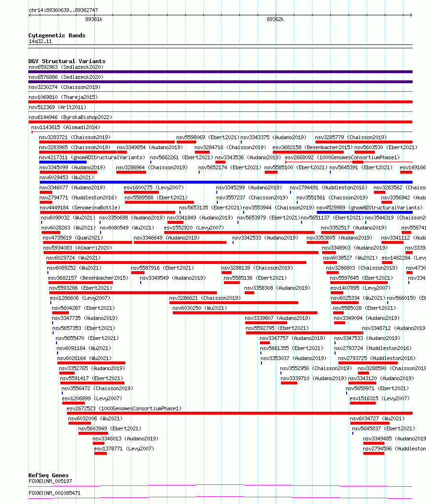Open FOXN3|NM_001085471 gene track
The height and width of the screenshot is (504, 426).
click(220, 498)
